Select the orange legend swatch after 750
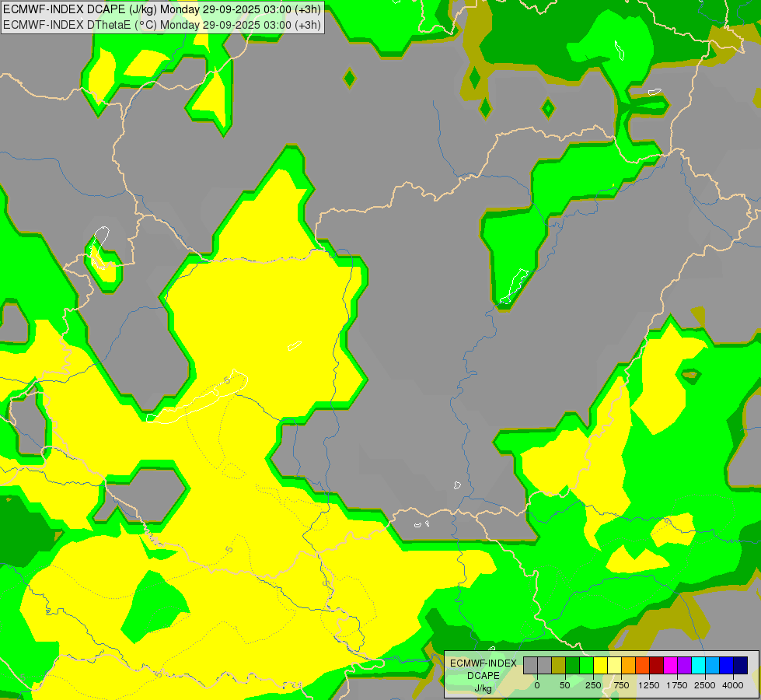 (x=629, y=665)
